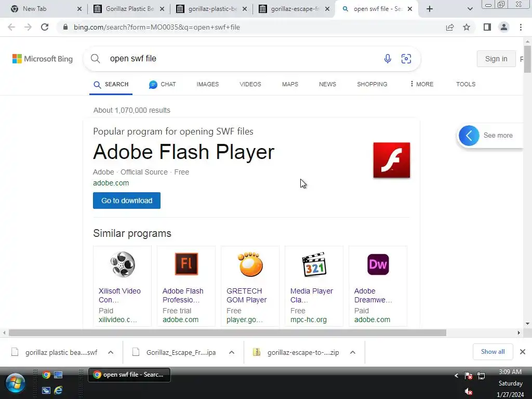
Task: Go back to previous page
Action: click(11, 27)
